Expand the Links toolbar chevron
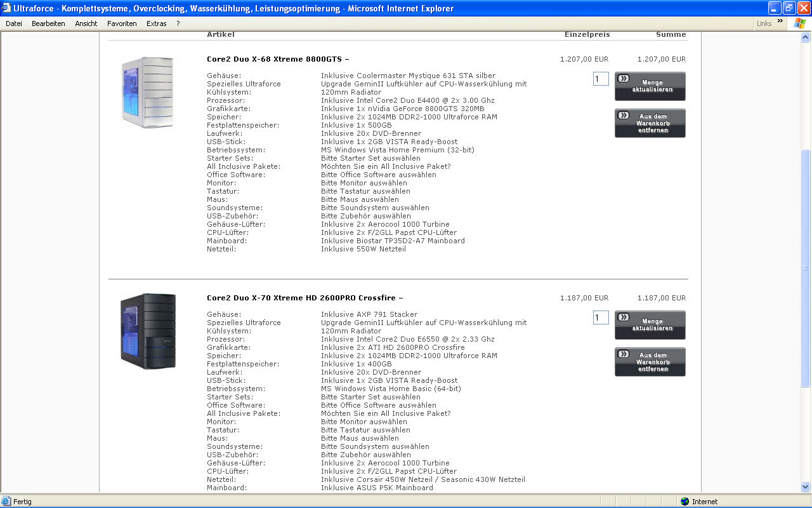 click(x=780, y=22)
